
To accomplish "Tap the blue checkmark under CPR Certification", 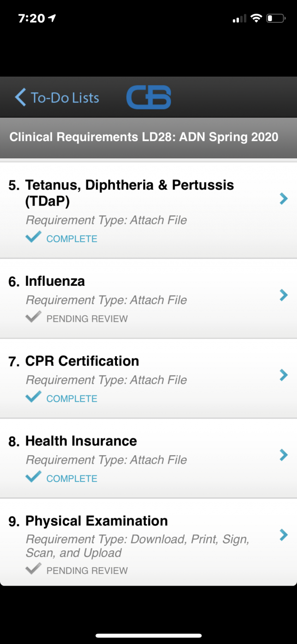I will [33, 397].
